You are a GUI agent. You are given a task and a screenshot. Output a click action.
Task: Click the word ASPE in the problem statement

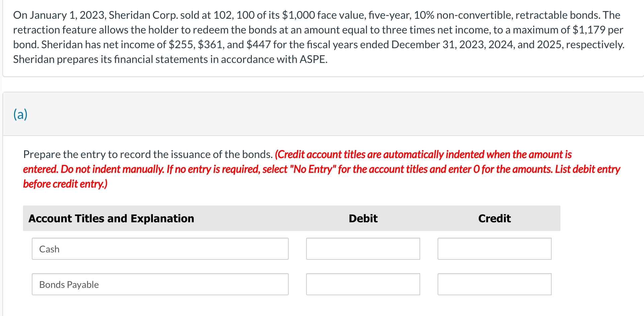(313, 59)
